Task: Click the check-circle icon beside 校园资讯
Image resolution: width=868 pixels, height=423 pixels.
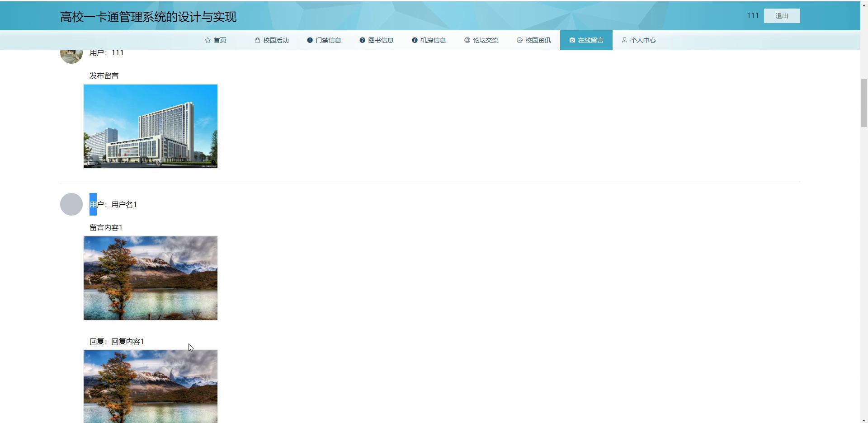Action: (x=519, y=40)
